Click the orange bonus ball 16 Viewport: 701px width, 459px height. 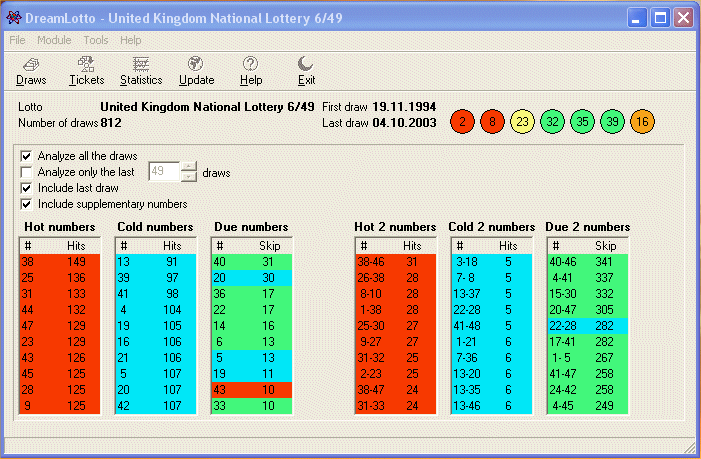642,122
